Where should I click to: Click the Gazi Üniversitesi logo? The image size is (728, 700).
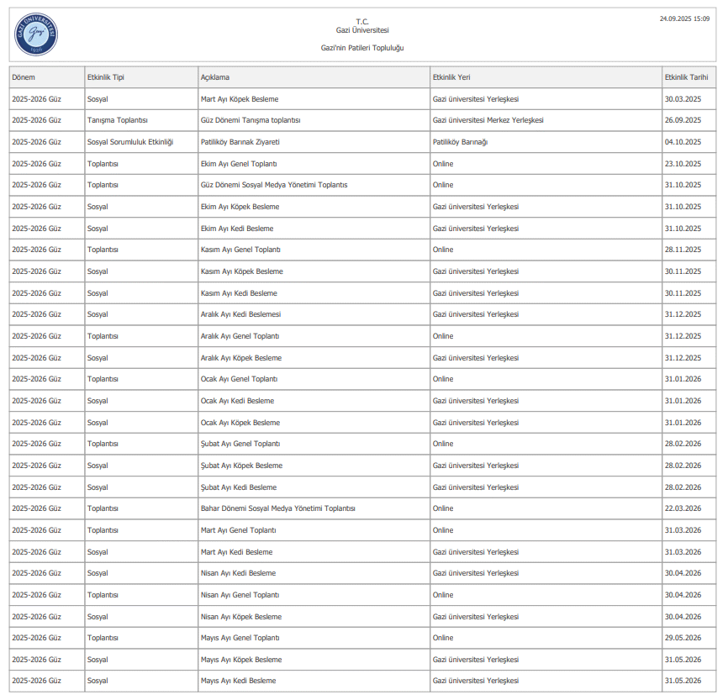click(x=36, y=35)
